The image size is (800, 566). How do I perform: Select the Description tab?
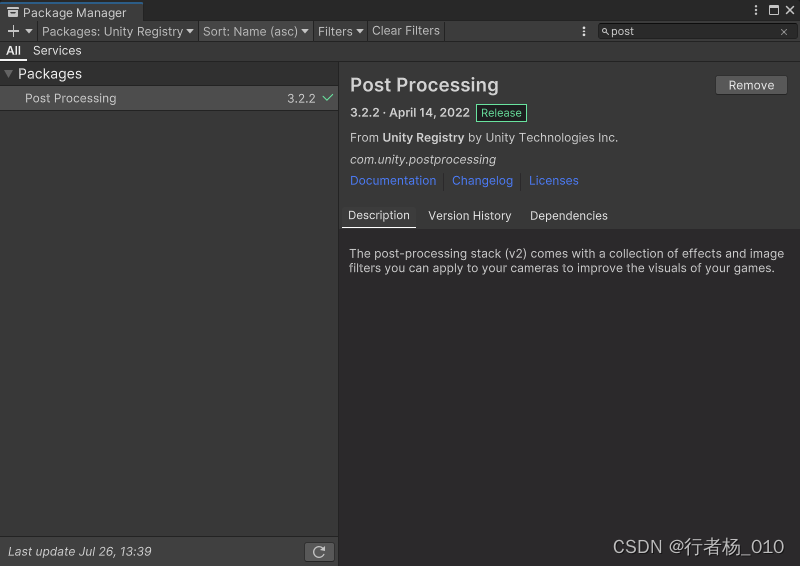[379, 215]
